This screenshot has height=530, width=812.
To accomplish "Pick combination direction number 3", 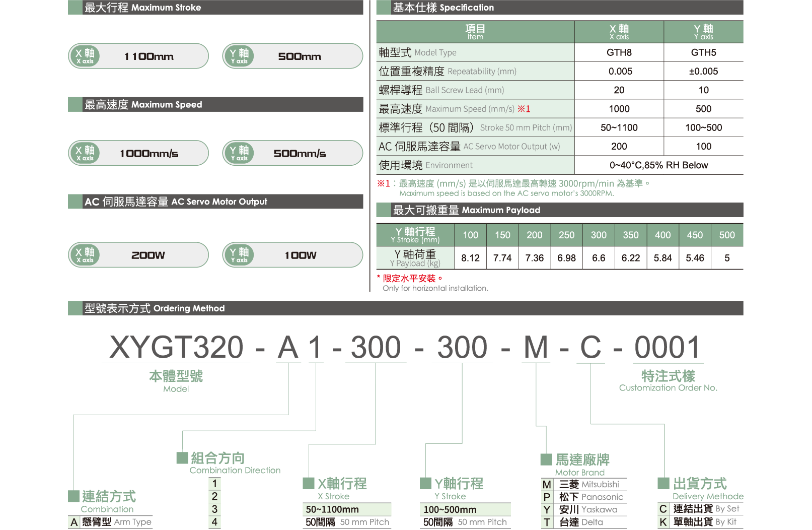I will tap(214, 509).
